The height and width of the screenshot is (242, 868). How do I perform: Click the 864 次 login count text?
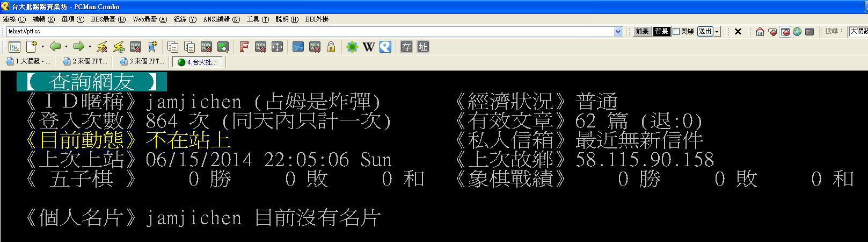coord(178,121)
